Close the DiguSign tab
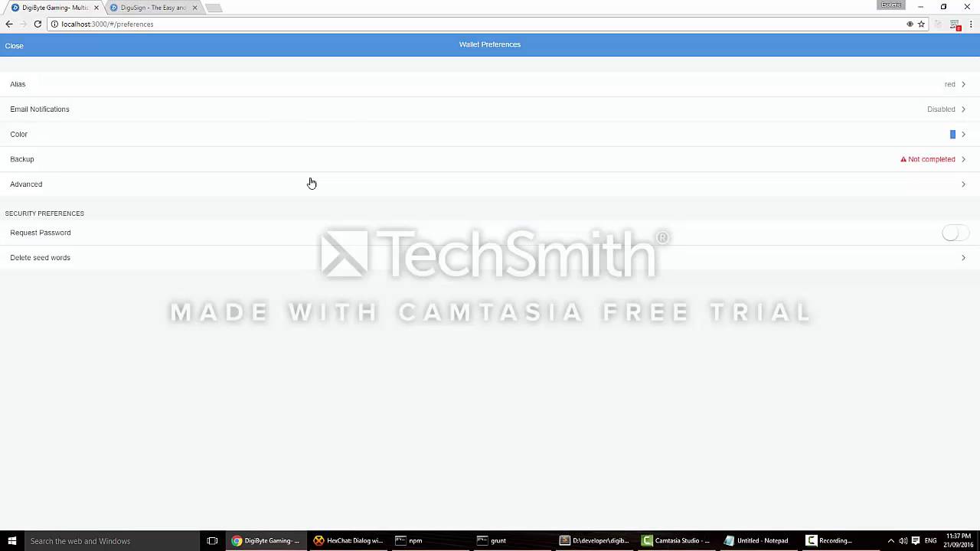The image size is (980, 551). (194, 8)
